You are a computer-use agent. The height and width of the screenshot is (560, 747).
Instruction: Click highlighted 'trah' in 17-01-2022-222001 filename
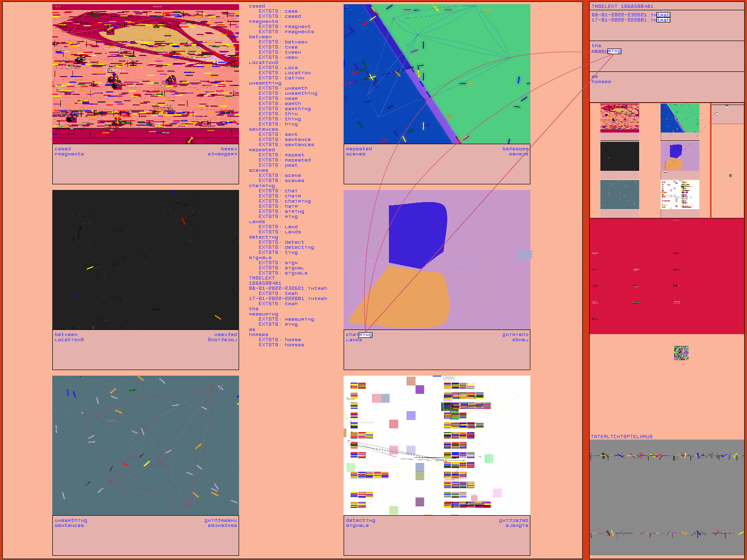[x=663, y=20]
